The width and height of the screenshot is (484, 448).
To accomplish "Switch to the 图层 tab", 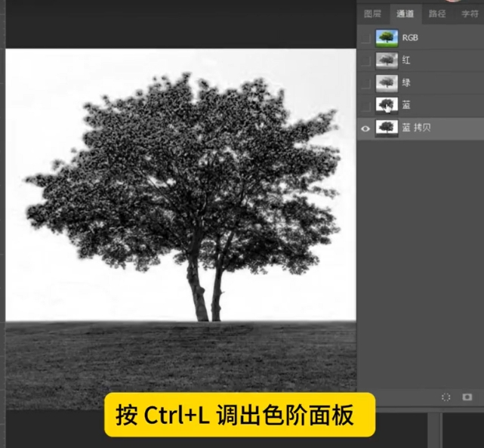I will [x=372, y=14].
